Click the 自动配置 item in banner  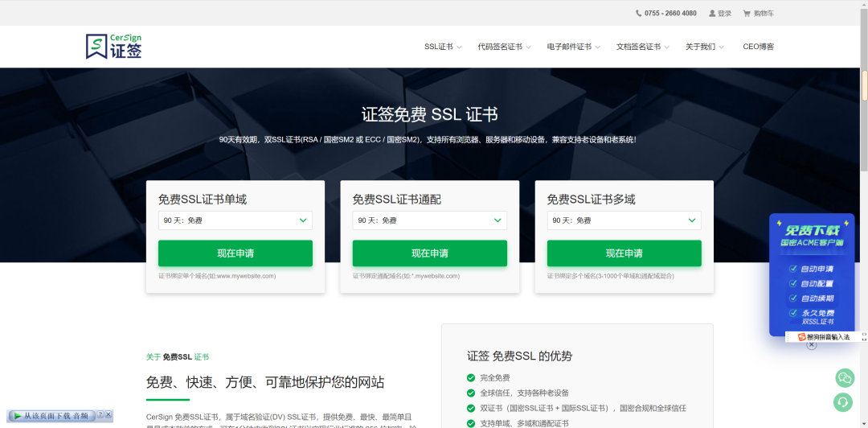tap(817, 284)
